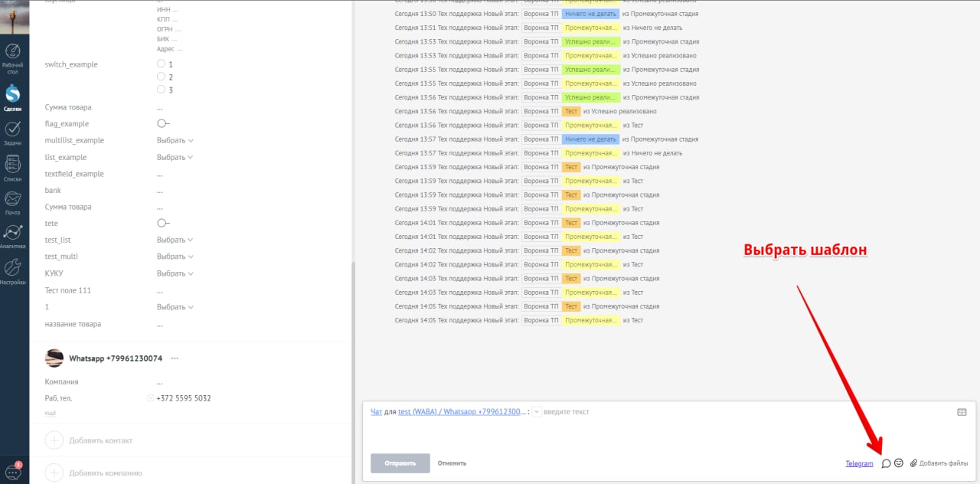The width and height of the screenshot is (980, 484).
Task: Click Добавить файлы attachment link
Action: coord(939,463)
